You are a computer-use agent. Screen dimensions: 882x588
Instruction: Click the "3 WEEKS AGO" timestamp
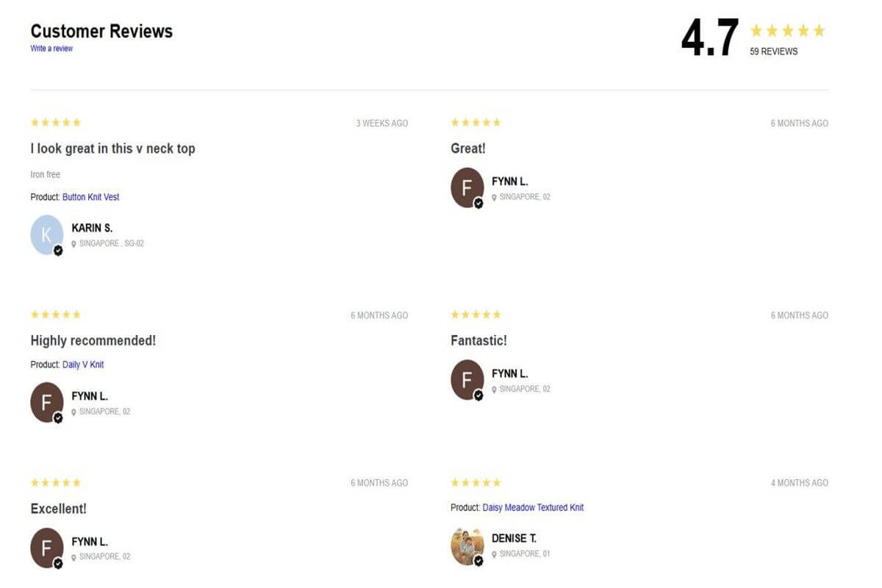[x=381, y=123]
